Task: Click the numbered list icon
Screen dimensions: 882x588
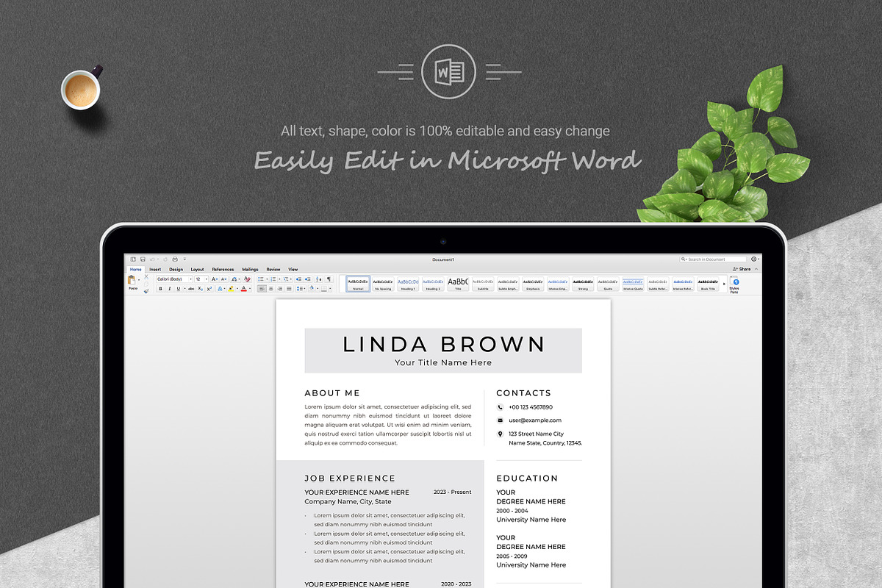Action: click(273, 279)
